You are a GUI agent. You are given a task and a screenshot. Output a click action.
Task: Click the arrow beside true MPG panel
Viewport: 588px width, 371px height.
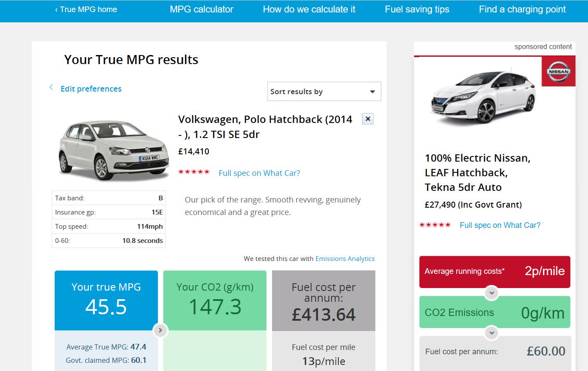[160, 330]
